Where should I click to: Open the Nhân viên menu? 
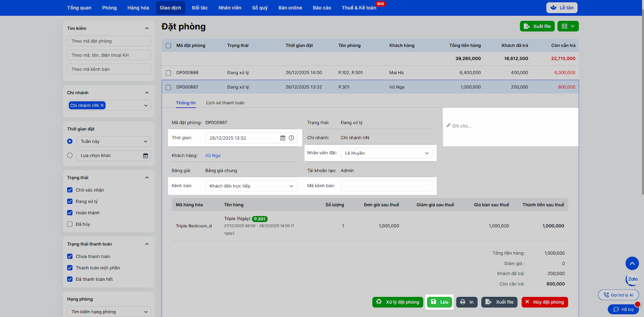230,8
